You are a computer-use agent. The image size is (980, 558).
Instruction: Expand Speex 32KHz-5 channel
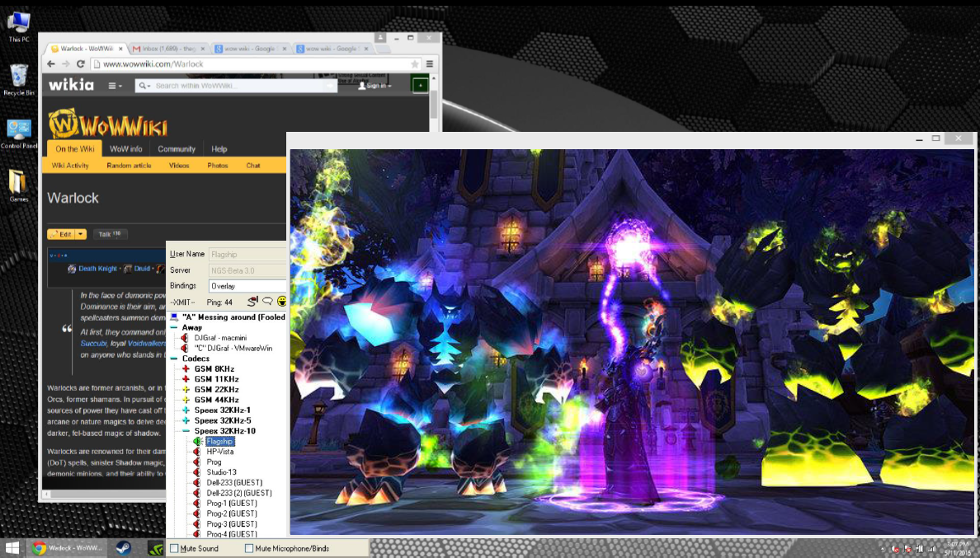point(186,420)
